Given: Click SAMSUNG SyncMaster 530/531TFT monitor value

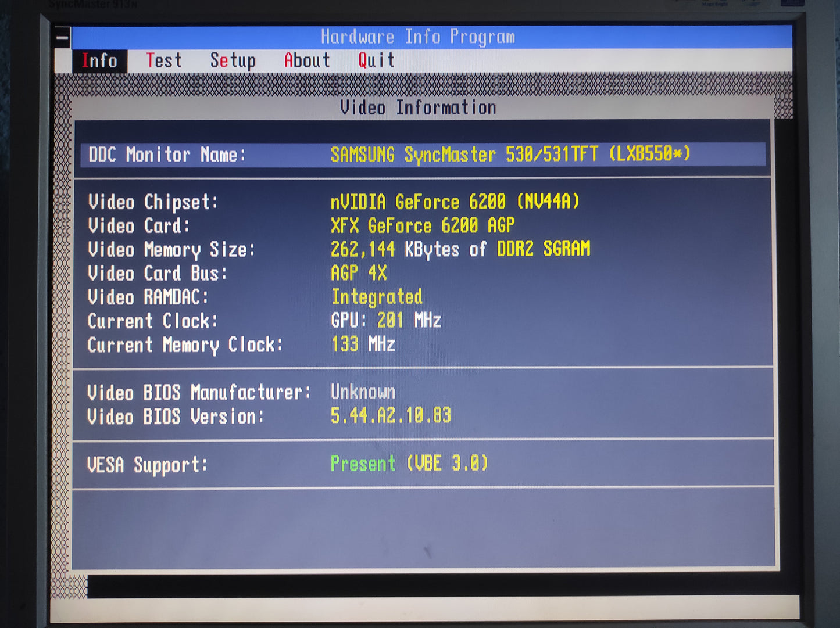Looking at the screenshot, I should click(x=510, y=155).
